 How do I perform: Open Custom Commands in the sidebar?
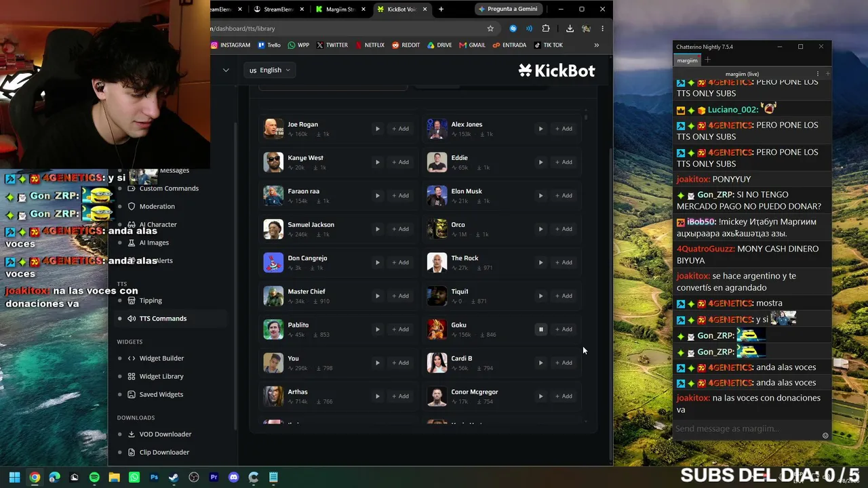[169, 188]
